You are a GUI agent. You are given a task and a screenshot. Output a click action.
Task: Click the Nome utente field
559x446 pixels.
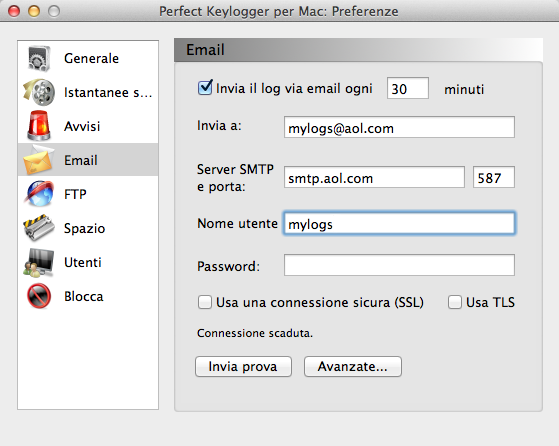click(399, 223)
